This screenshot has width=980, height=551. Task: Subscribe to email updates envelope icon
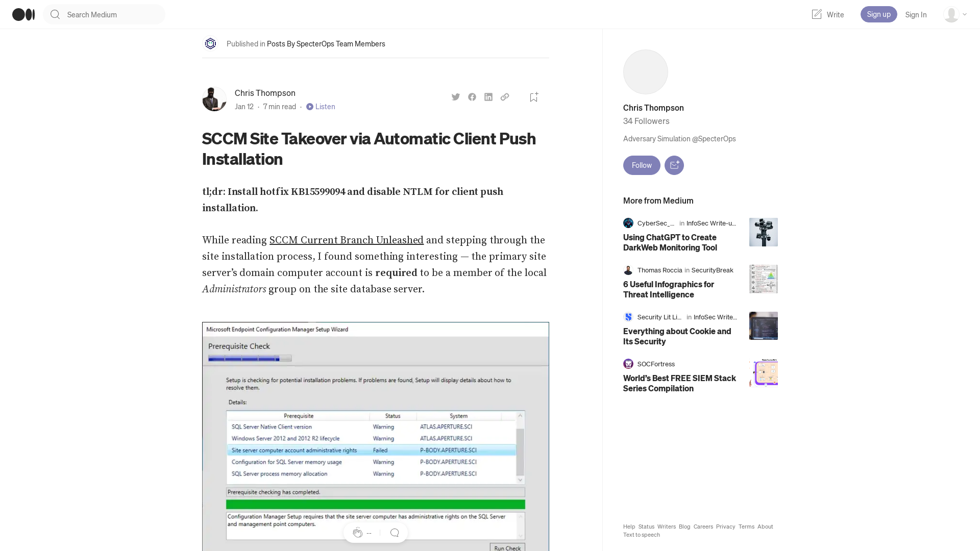point(674,165)
